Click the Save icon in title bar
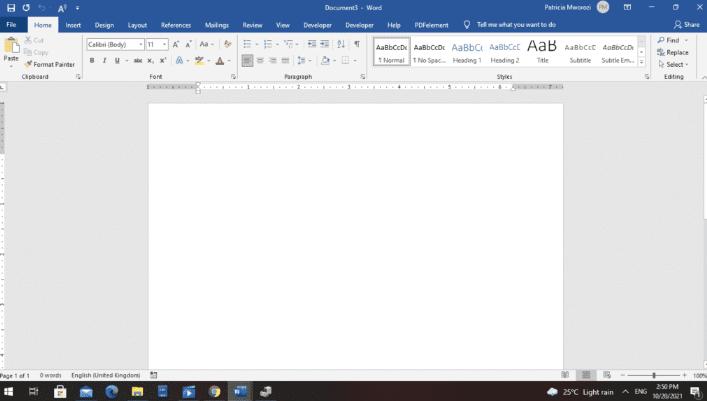The height and width of the screenshot is (401, 707). click(11, 8)
